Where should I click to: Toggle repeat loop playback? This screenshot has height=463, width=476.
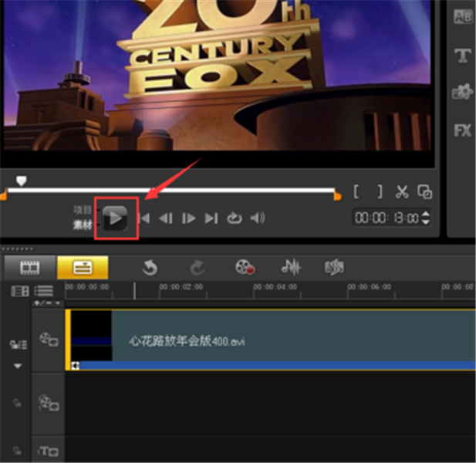[235, 218]
